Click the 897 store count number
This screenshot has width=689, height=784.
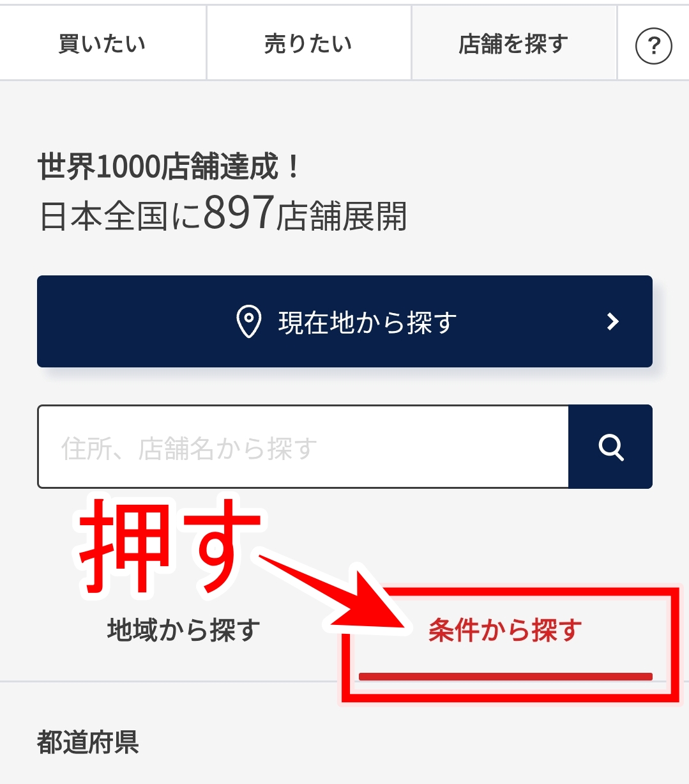239,213
